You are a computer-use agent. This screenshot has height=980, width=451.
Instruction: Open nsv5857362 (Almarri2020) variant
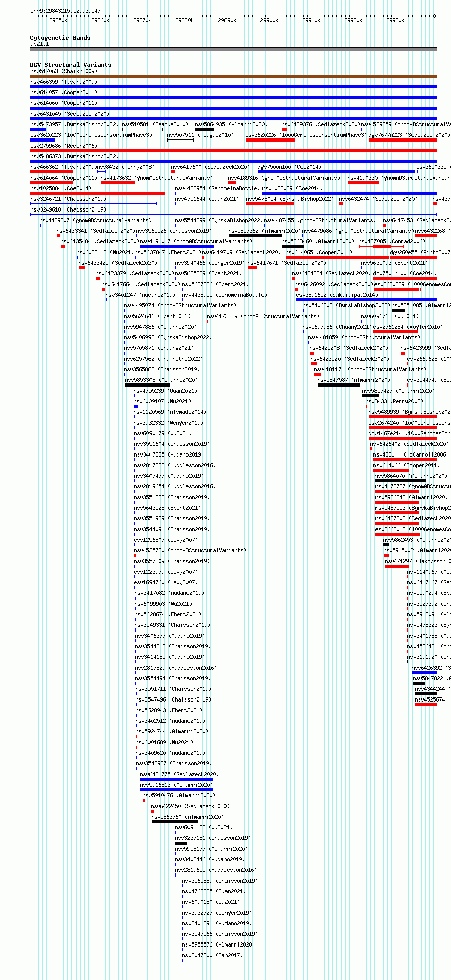(x=265, y=231)
